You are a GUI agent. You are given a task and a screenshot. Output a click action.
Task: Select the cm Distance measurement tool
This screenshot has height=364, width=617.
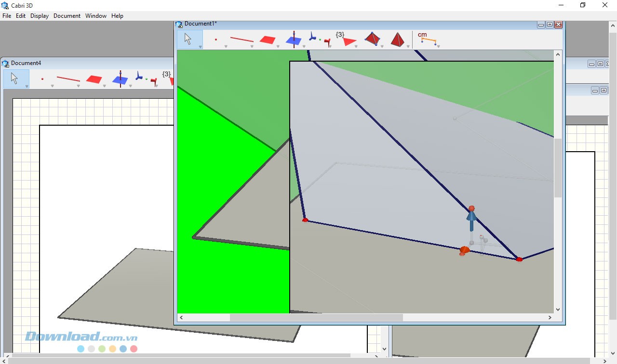(x=427, y=39)
